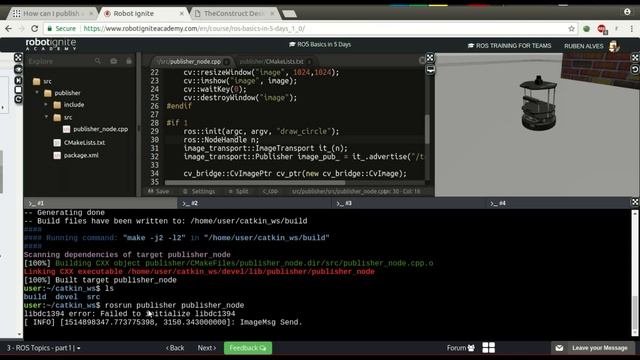Close the CMakeLists.txt editor tab
The width and height of the screenshot is (640, 360).
(309, 62)
